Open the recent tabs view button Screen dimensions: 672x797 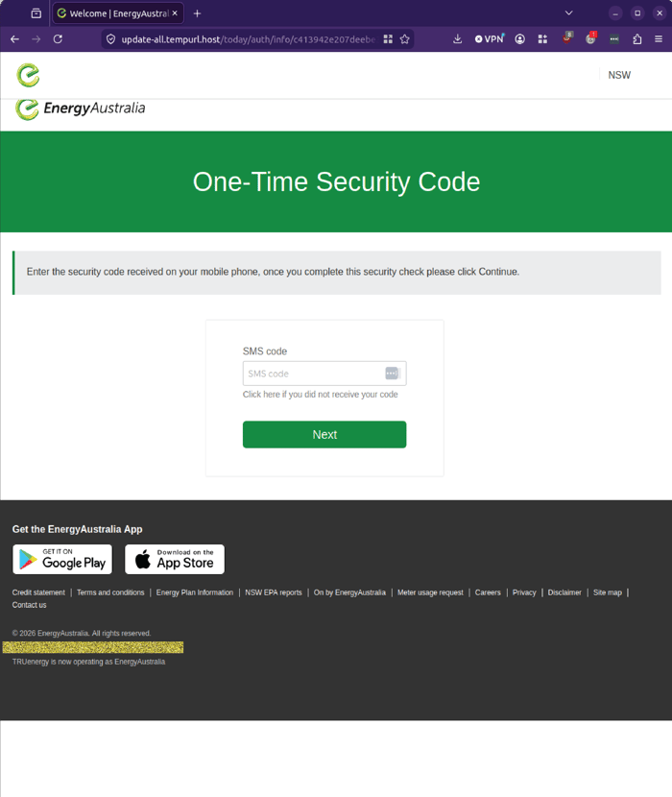(36, 13)
